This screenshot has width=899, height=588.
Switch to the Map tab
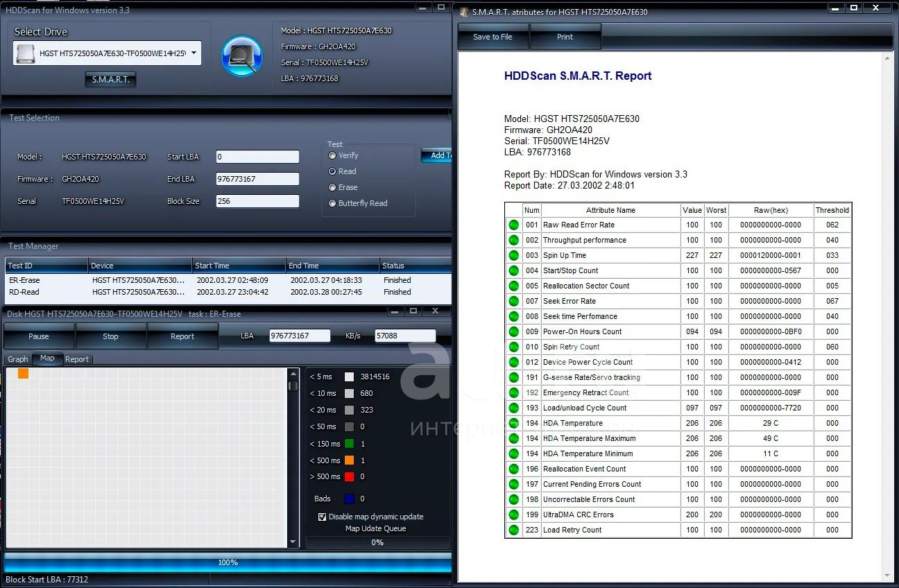[x=47, y=358]
